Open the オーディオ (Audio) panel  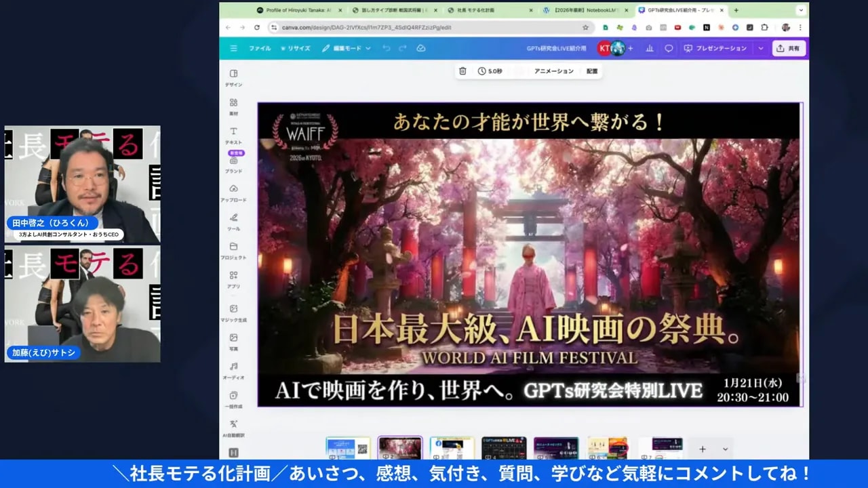coord(234,369)
